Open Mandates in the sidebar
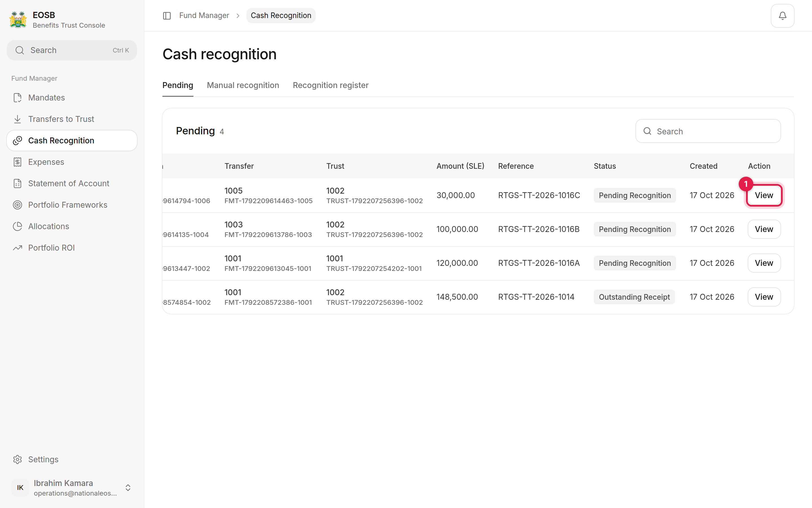 [x=72, y=98]
